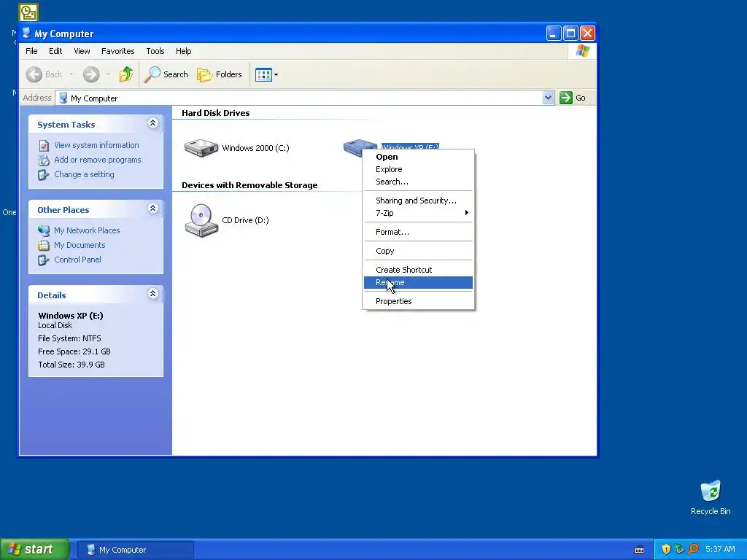The height and width of the screenshot is (560, 747).
Task: Click the Forward navigation arrow
Action: tap(91, 74)
